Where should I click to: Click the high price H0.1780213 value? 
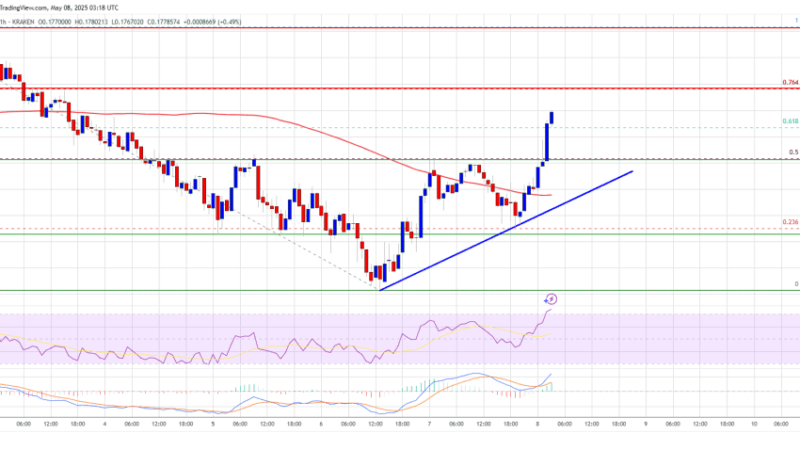click(91, 22)
